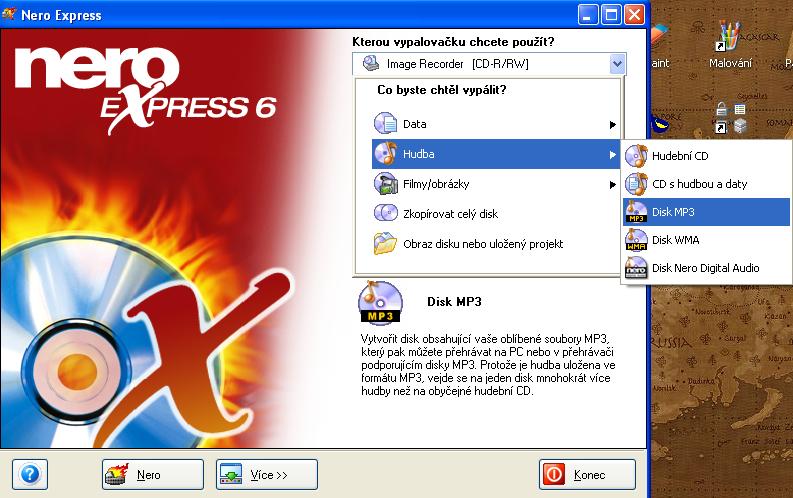Click the Hudba music disc icon

tap(385, 154)
